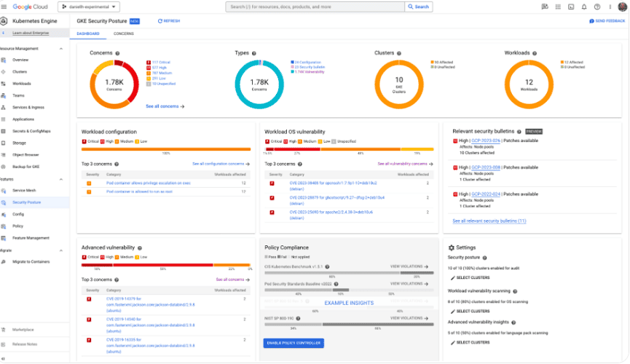This screenshot has width=630, height=364.
Task: Open the GCP-2023-008 bulletin link
Action: click(x=486, y=167)
